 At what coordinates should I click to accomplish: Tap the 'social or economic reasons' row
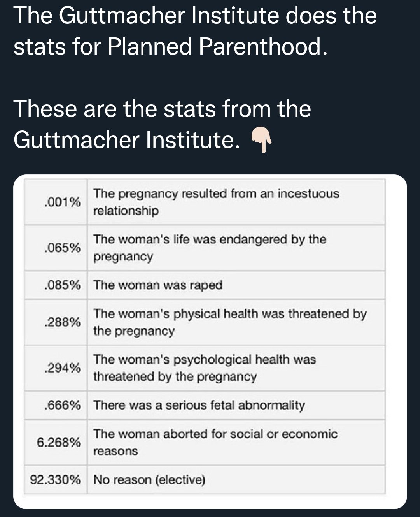coord(236,443)
